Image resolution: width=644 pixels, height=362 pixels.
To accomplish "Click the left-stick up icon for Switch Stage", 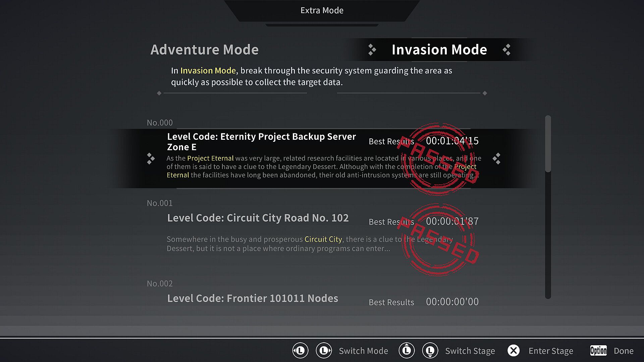I will coord(407,351).
